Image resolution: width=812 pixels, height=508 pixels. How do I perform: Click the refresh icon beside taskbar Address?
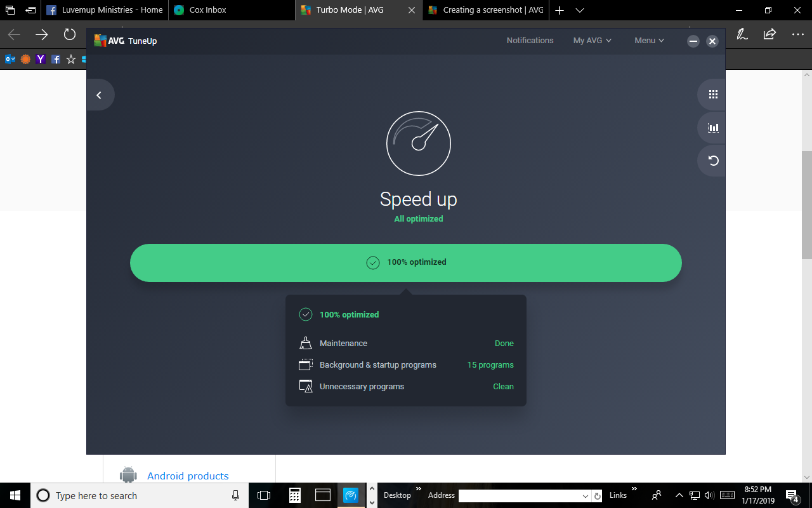[598, 495]
